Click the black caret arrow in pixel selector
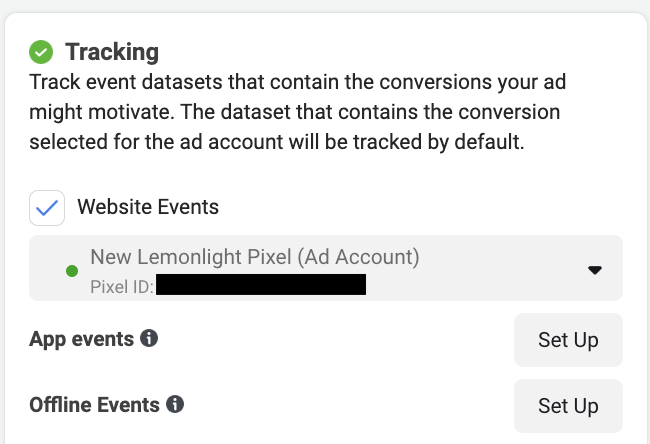The image size is (650, 444). [x=594, y=270]
